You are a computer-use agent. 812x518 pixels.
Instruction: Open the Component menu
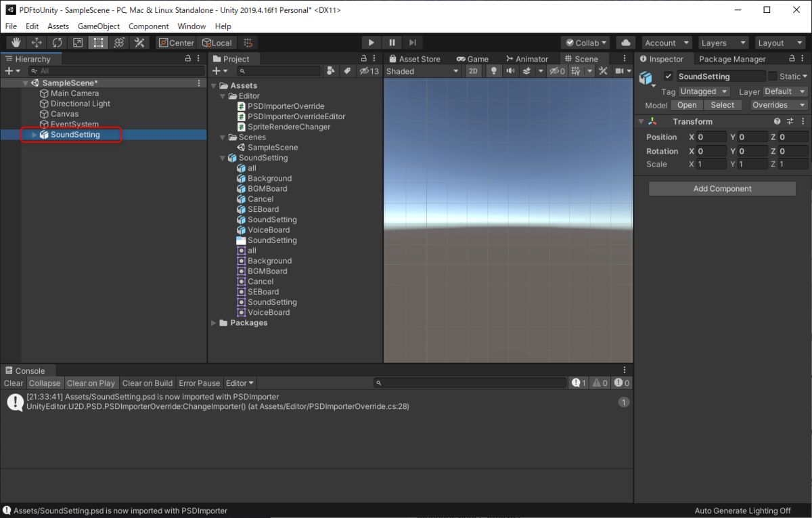tap(148, 26)
